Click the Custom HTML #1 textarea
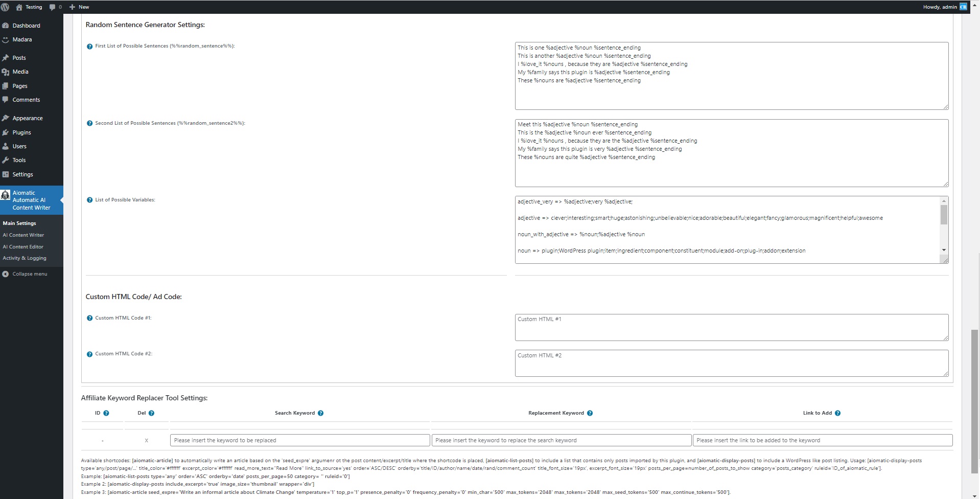Image resolution: width=980 pixels, height=499 pixels. [x=732, y=327]
